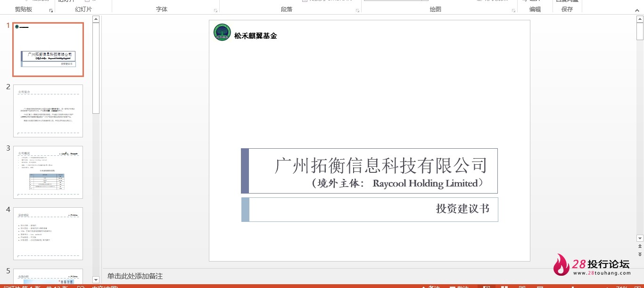Click the thumbnail panel scrollbar thumb
This screenshot has width=644, height=288.
coord(96,68)
